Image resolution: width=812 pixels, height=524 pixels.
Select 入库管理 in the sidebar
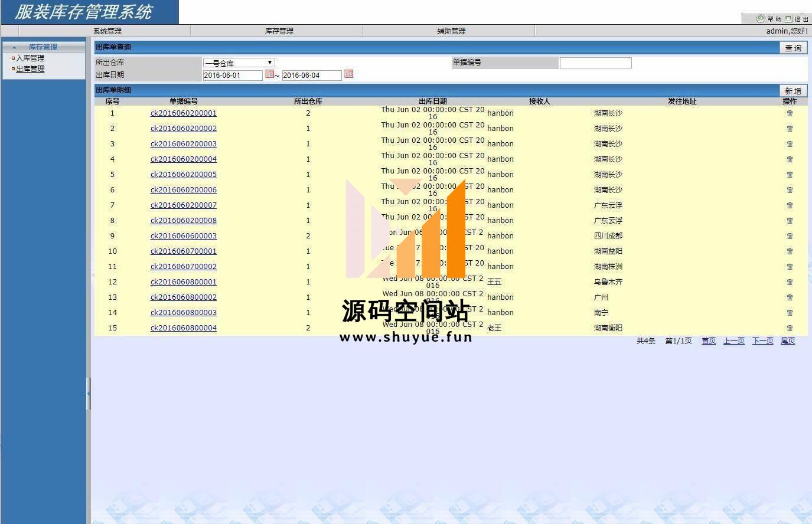coord(30,58)
